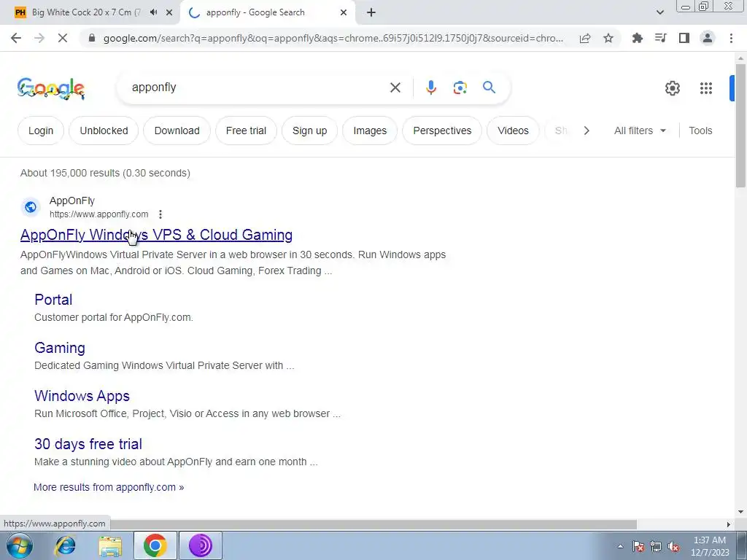Open the file explorer taskbar icon

coord(110,545)
